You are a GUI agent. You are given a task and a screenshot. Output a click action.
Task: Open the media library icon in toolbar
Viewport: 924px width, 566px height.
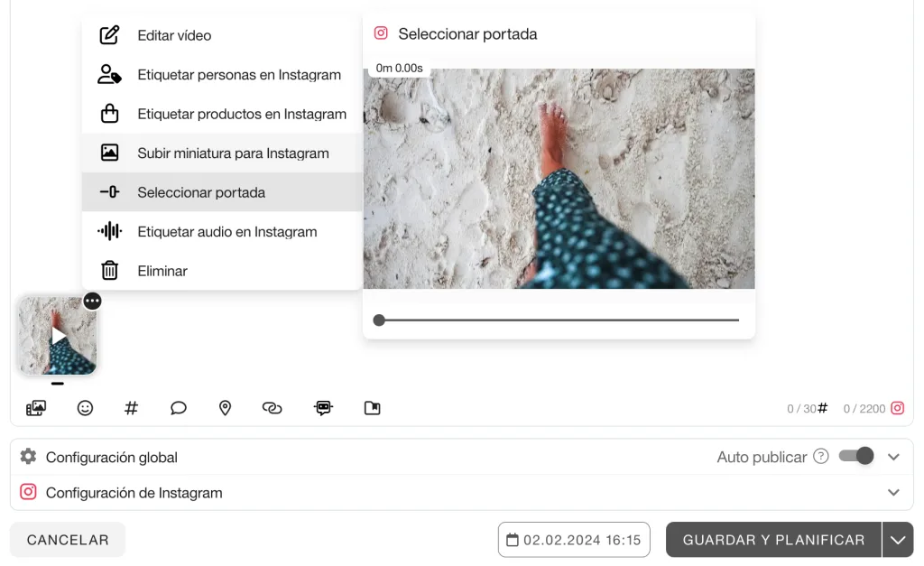pos(36,408)
